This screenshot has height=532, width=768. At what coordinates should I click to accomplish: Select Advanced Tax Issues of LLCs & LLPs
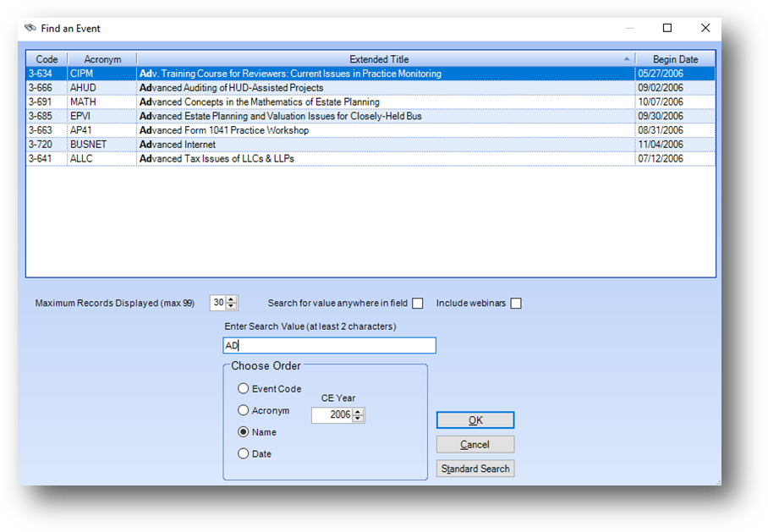point(370,159)
